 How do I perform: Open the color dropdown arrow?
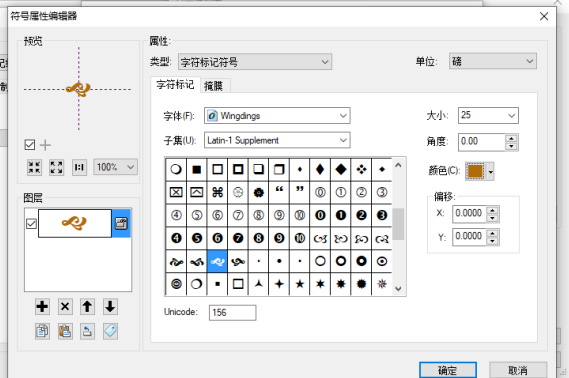pyautogui.click(x=491, y=172)
